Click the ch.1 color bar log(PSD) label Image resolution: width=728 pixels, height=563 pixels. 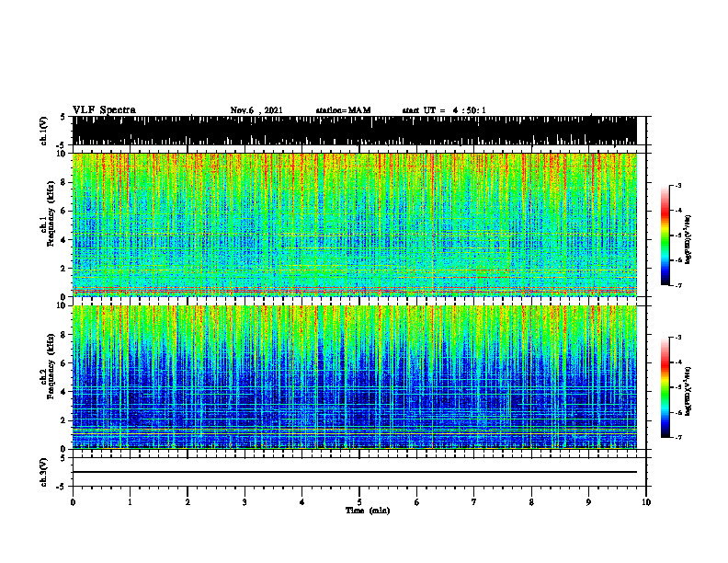click(x=688, y=240)
